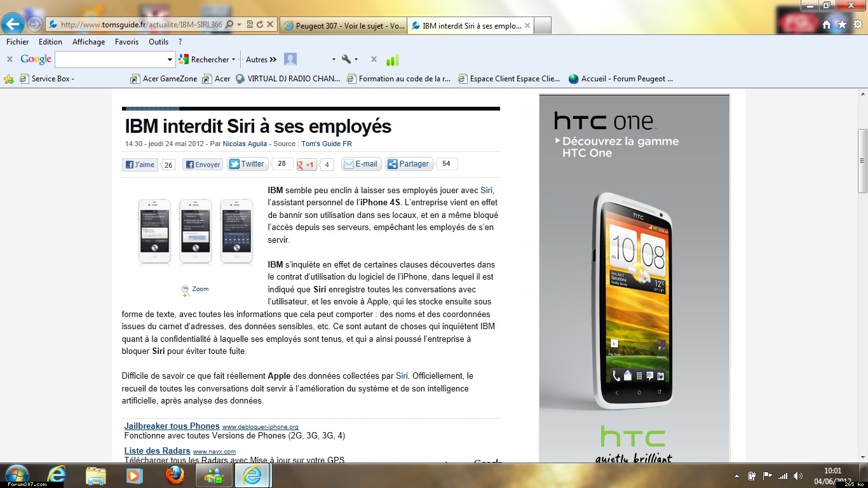The image size is (868, 488).
Task: Open Windows Start menu orb
Action: tap(16, 475)
